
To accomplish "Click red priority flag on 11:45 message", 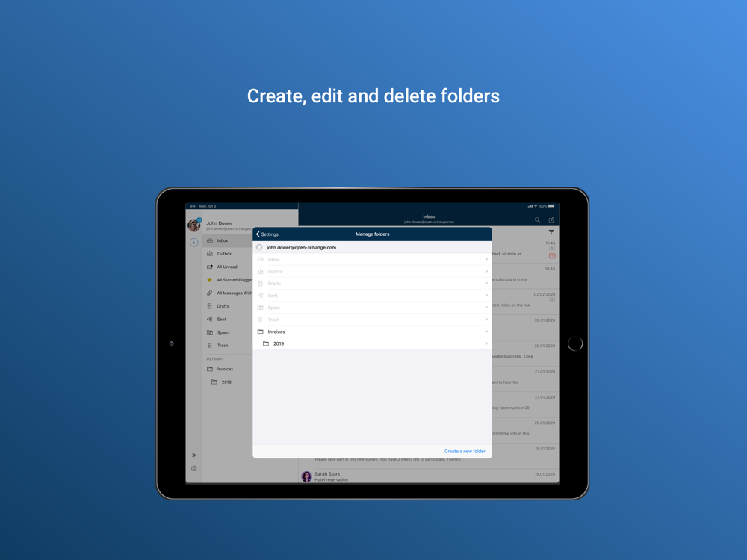I will point(552,256).
